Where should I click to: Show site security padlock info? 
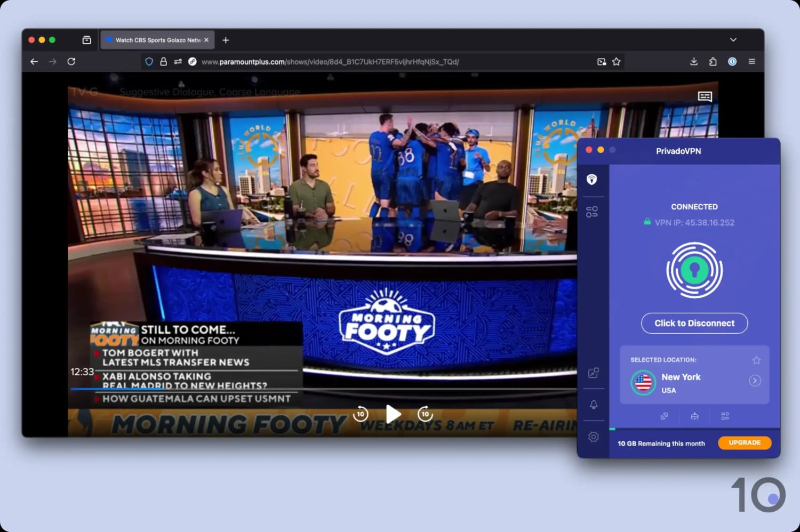pos(164,62)
